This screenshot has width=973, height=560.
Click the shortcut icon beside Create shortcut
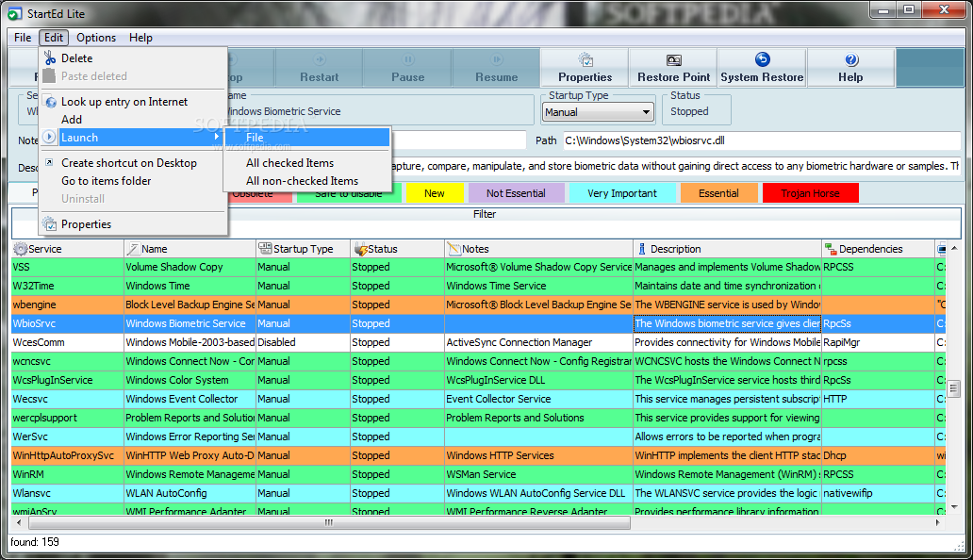click(50, 162)
